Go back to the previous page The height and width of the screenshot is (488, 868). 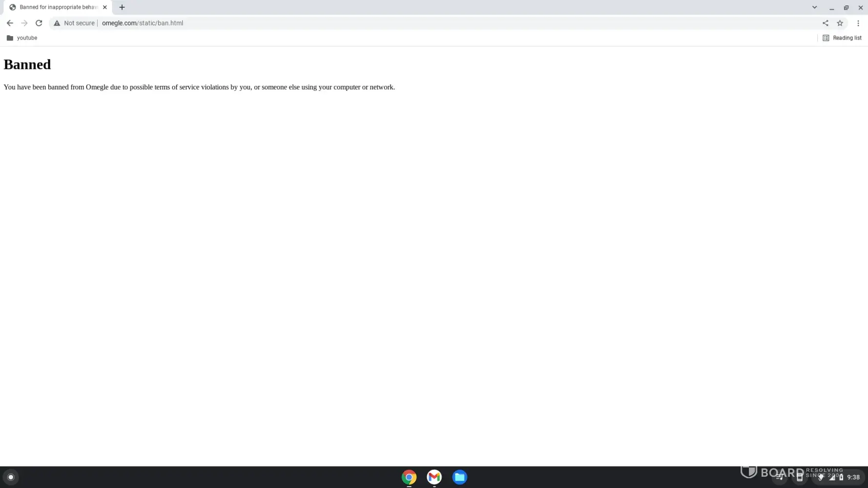[10, 23]
